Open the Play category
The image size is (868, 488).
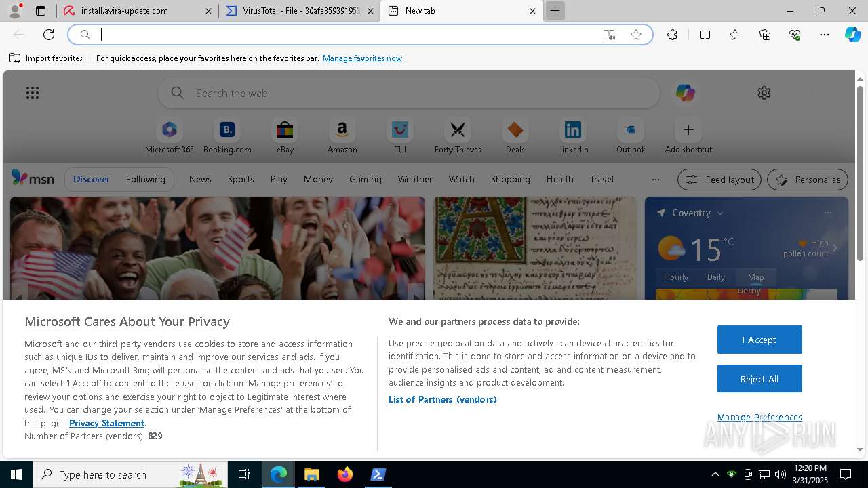coord(279,179)
